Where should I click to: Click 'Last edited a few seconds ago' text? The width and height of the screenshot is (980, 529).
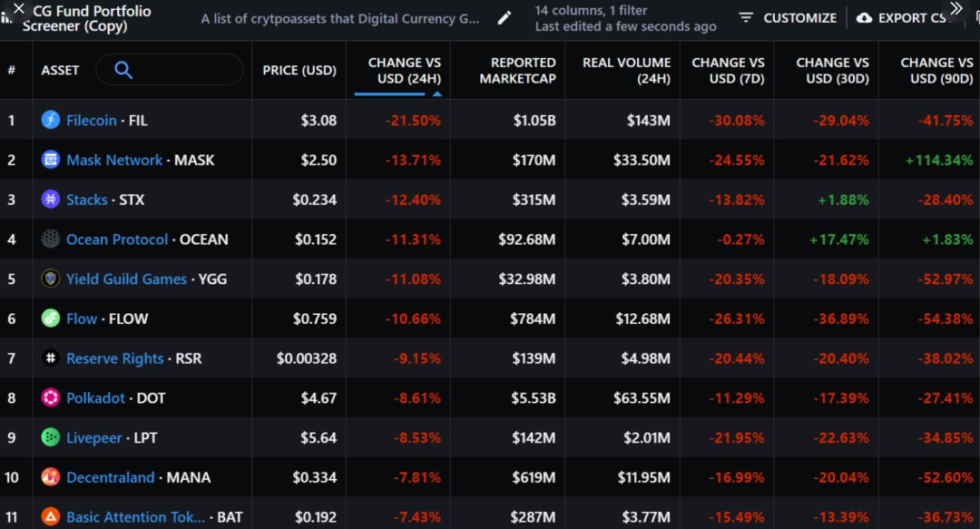tap(625, 26)
